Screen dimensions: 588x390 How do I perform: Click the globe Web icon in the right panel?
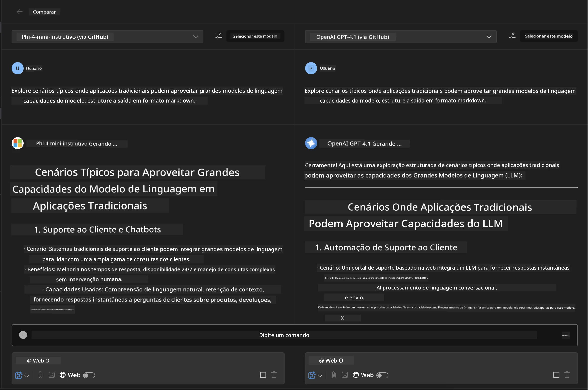pos(356,375)
